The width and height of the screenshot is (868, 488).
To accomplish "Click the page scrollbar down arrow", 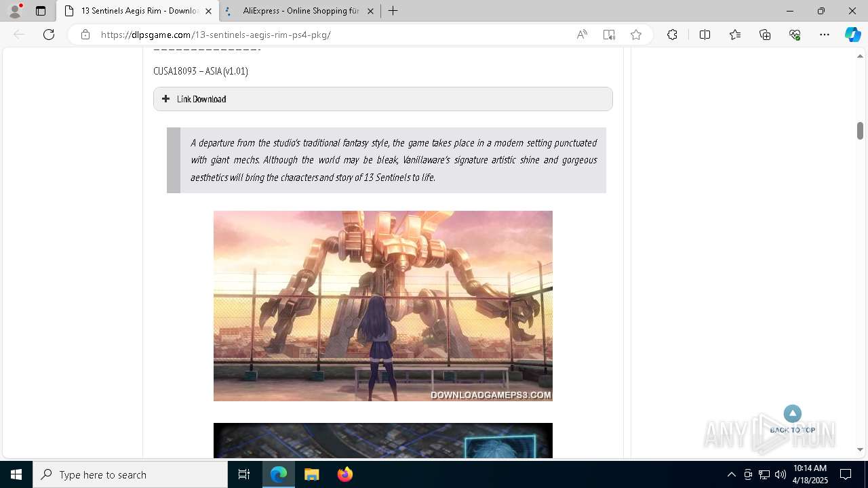I will (860, 449).
